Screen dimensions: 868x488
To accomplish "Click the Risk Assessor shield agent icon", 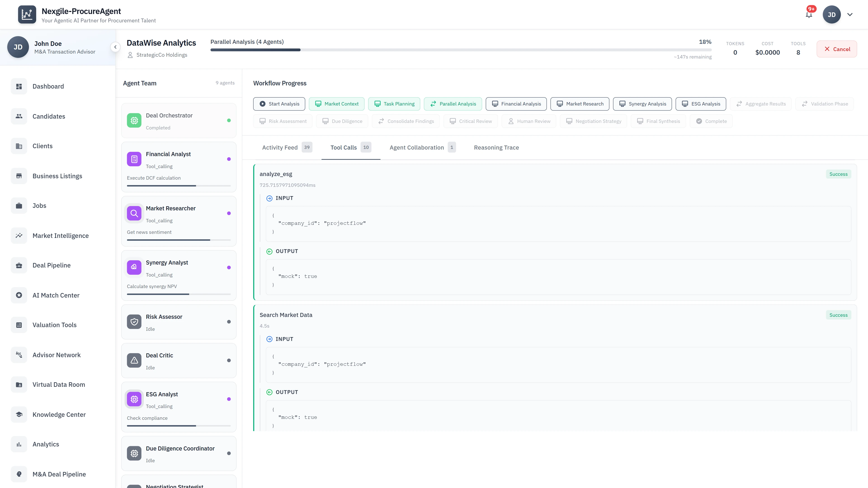I will click(x=134, y=322).
